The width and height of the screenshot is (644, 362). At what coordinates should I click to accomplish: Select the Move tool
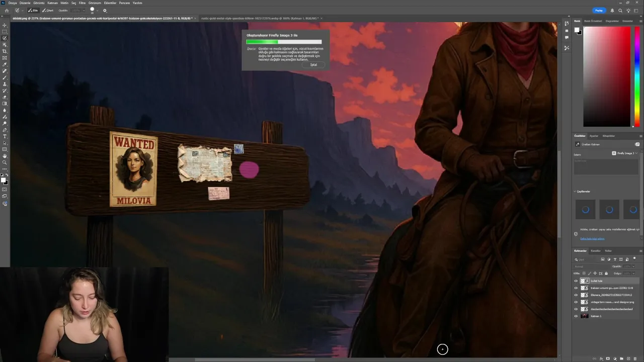pos(5,25)
